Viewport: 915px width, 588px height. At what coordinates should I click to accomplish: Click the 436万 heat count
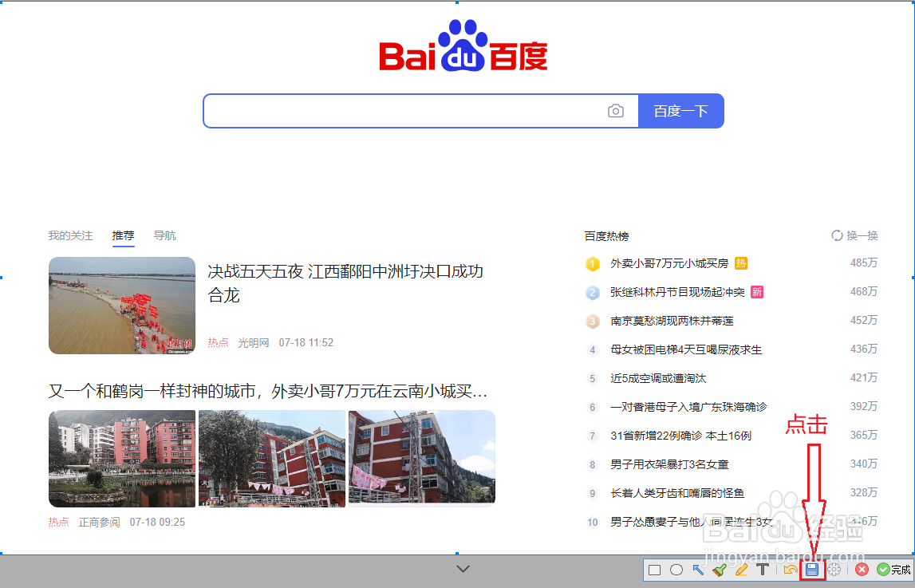(x=864, y=349)
